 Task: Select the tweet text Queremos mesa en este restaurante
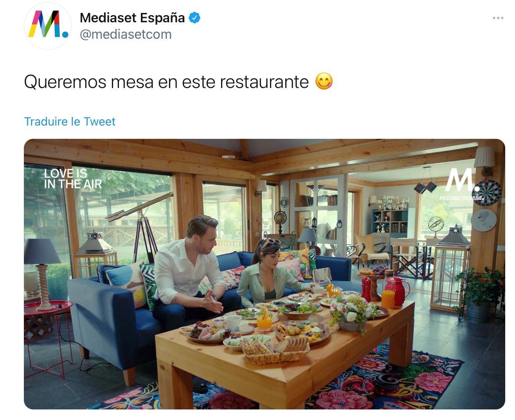[166, 82]
